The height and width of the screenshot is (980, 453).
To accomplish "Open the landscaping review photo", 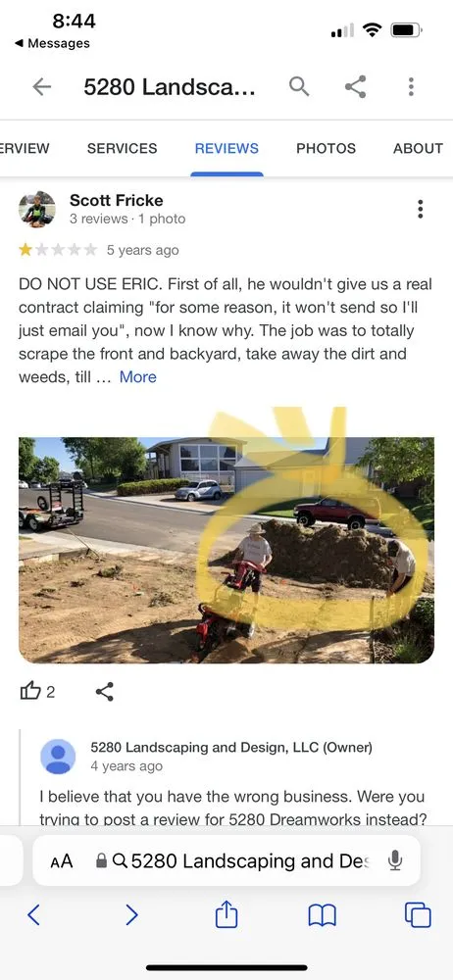I will (226, 550).
